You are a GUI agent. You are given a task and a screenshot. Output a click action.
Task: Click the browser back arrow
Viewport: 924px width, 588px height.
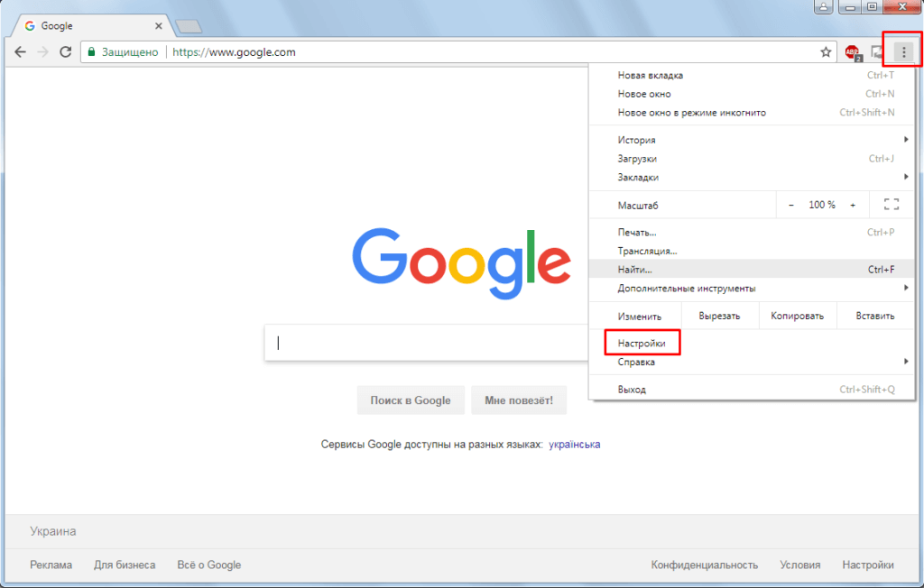coord(20,51)
